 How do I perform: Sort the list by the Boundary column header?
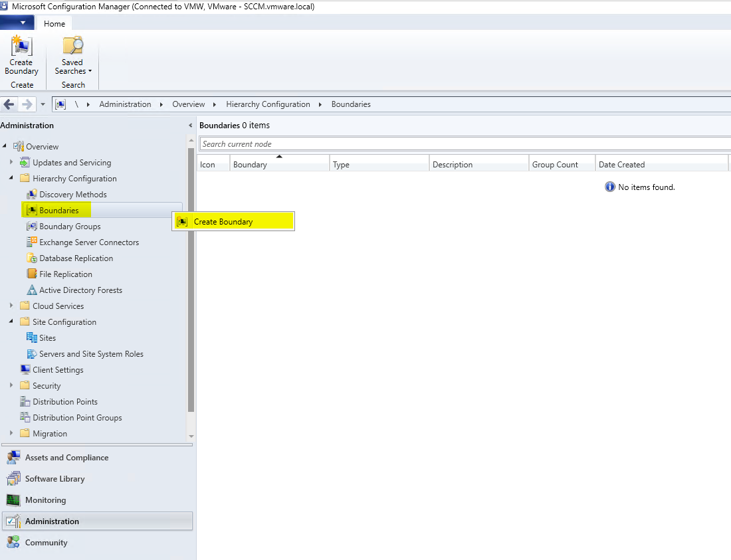click(279, 165)
